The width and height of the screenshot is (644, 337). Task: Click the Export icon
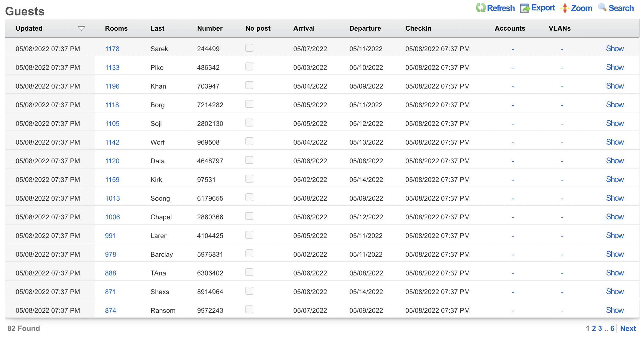coord(525,8)
